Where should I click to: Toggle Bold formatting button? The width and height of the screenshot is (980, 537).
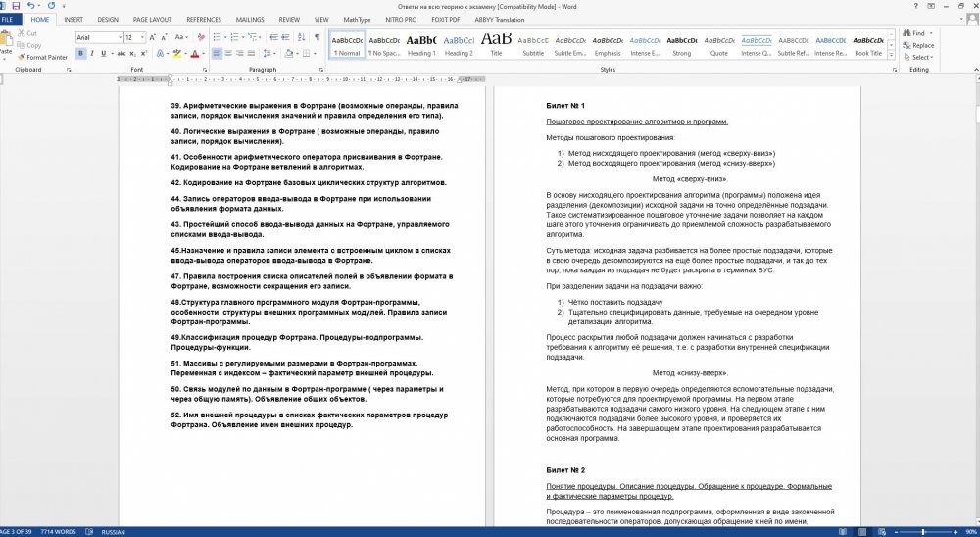point(80,53)
